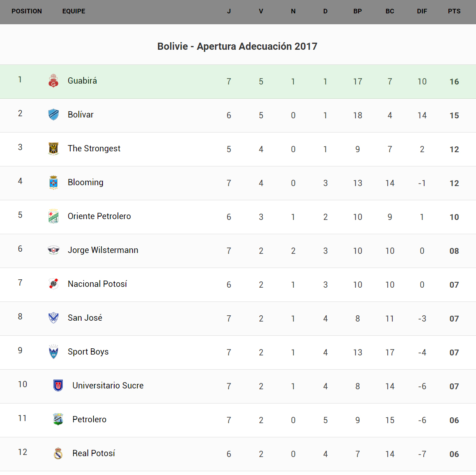Click the Guabirá club crest icon
476x475 pixels.
(x=54, y=81)
